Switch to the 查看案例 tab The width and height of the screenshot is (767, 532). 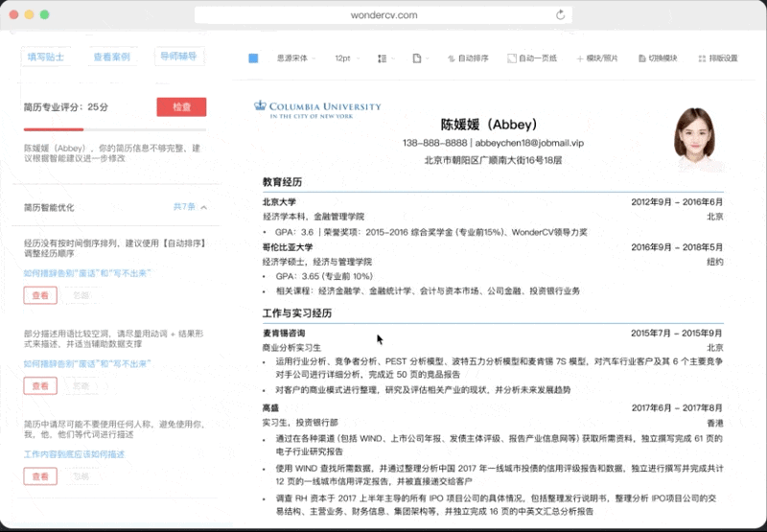(112, 57)
